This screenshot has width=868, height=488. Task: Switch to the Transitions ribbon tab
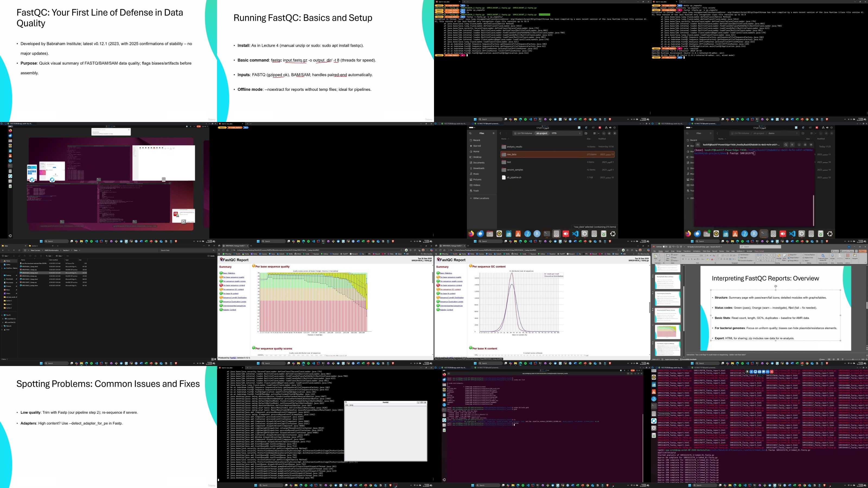click(687, 251)
